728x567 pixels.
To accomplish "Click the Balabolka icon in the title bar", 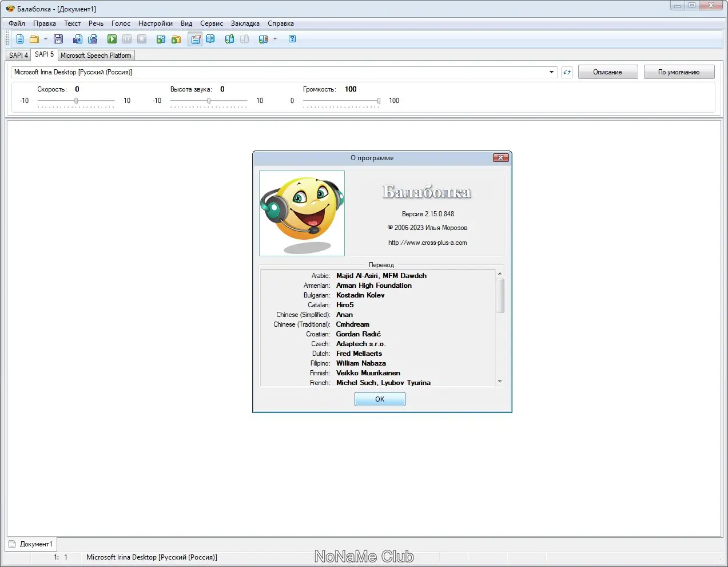I will (10, 9).
